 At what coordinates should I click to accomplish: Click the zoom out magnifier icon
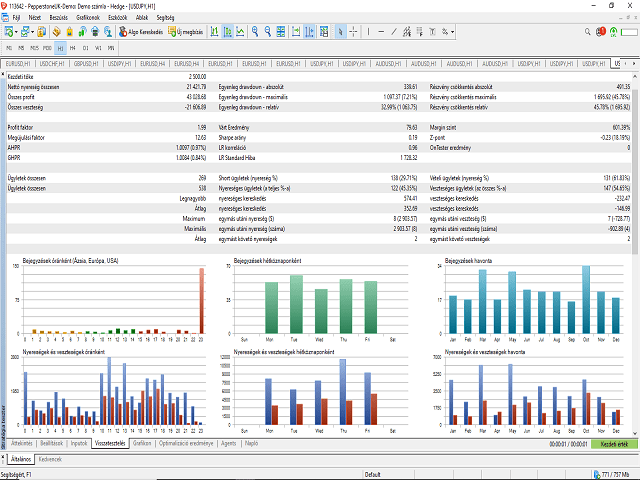tap(268, 32)
